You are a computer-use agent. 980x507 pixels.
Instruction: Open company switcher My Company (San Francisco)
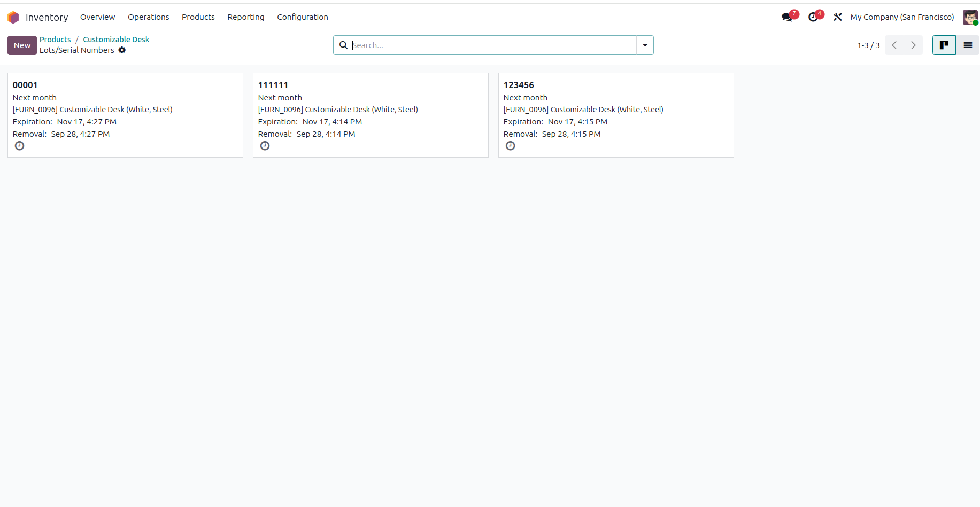[x=902, y=17]
